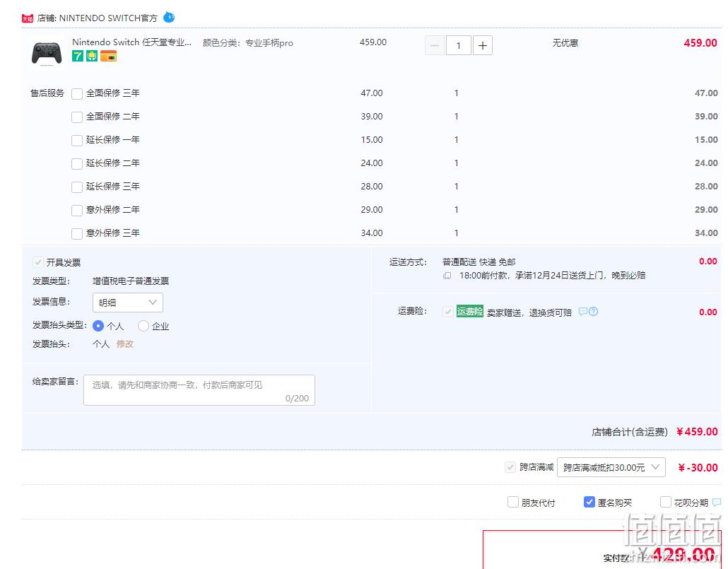728x569 pixels.
Task: Click the green 7-day return badge
Action: (x=78, y=57)
